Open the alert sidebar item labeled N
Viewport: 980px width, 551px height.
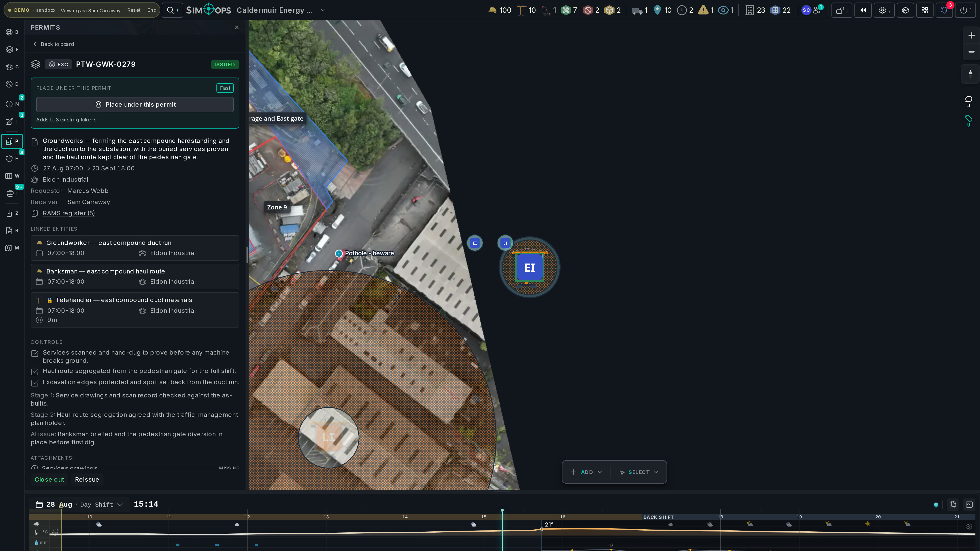tap(12, 104)
